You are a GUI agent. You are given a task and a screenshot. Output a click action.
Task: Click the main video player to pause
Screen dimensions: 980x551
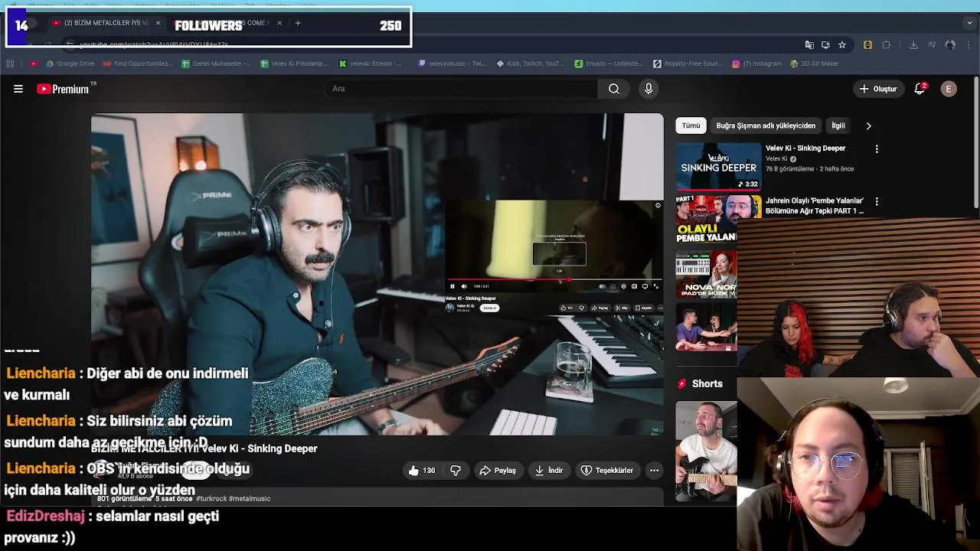click(x=377, y=274)
